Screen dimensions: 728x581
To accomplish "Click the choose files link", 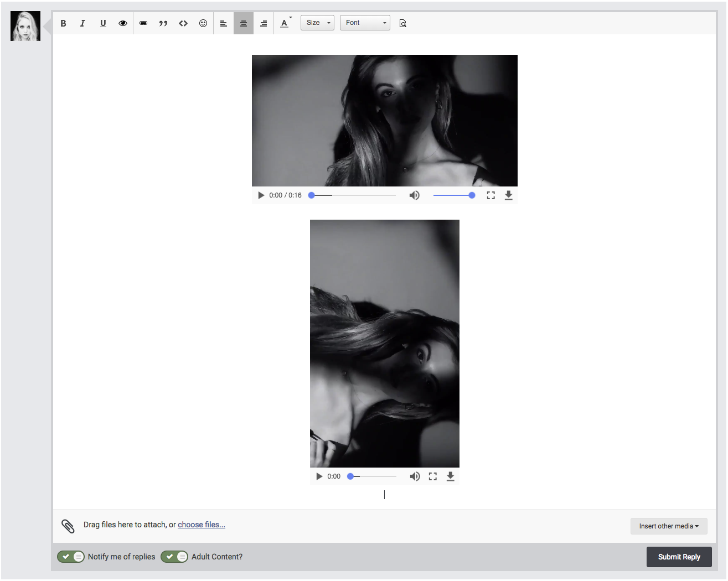I will click(202, 525).
